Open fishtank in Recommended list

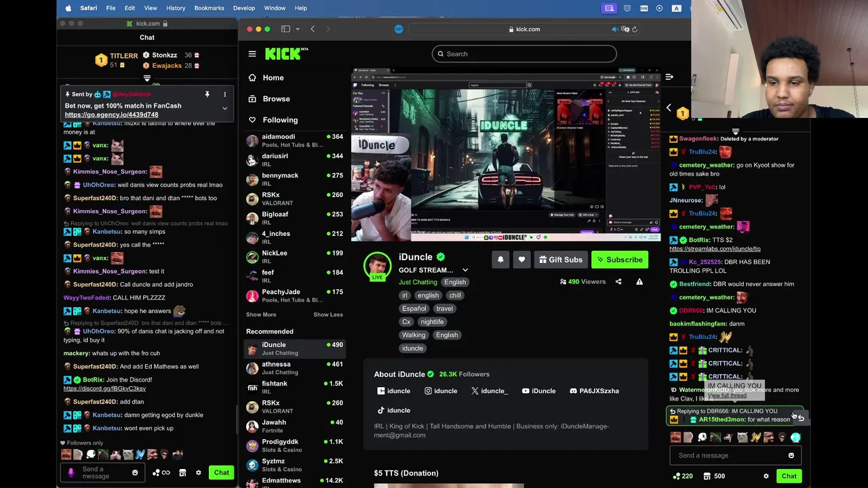tap(294, 388)
